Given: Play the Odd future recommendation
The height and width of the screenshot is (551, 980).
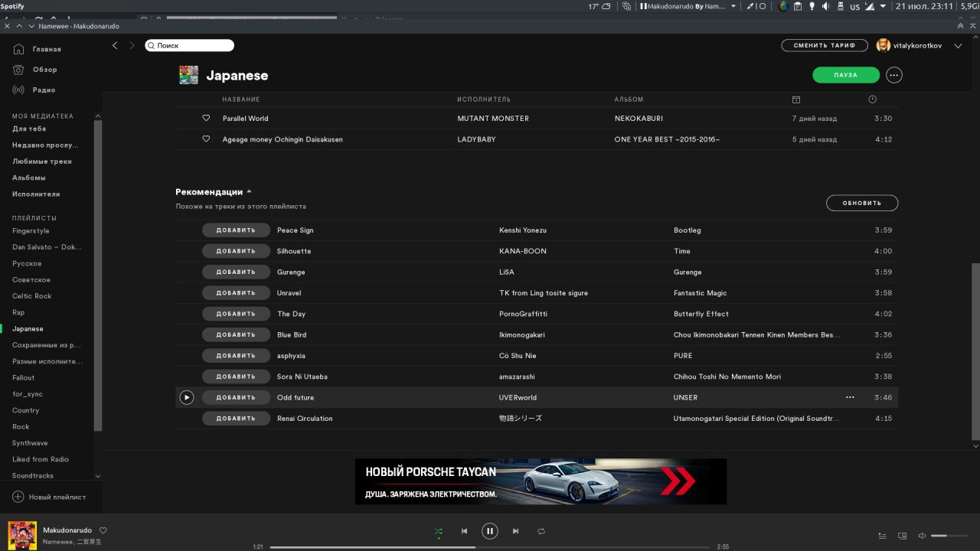Looking at the screenshot, I should coord(187,397).
